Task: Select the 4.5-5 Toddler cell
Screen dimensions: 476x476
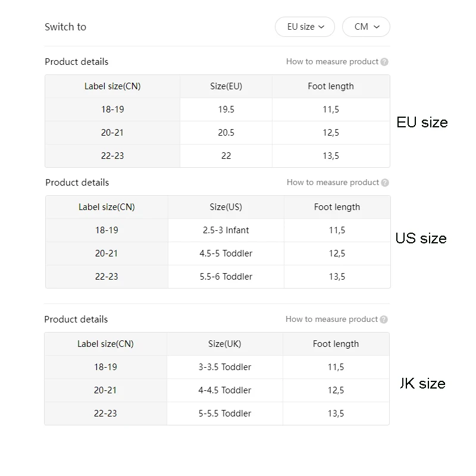Action: point(226,253)
